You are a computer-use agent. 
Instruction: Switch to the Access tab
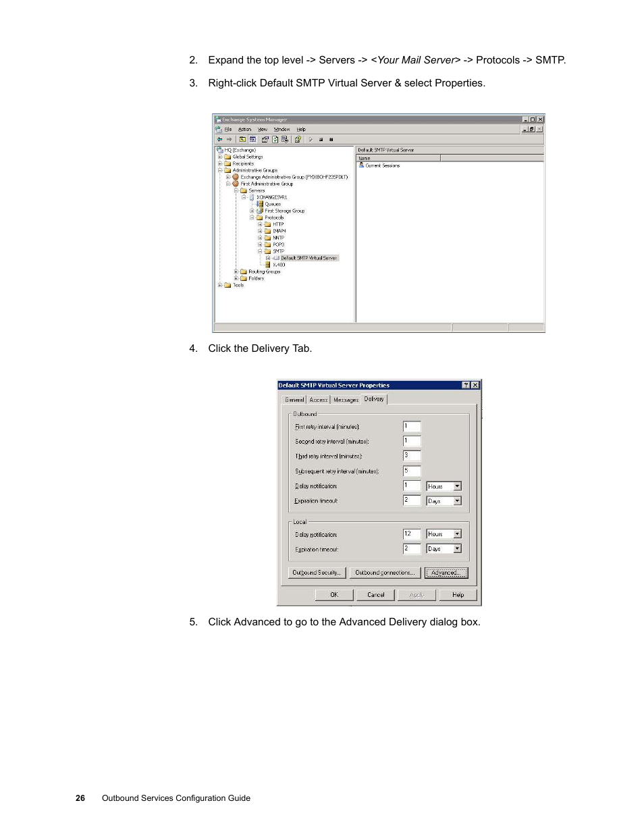click(318, 400)
